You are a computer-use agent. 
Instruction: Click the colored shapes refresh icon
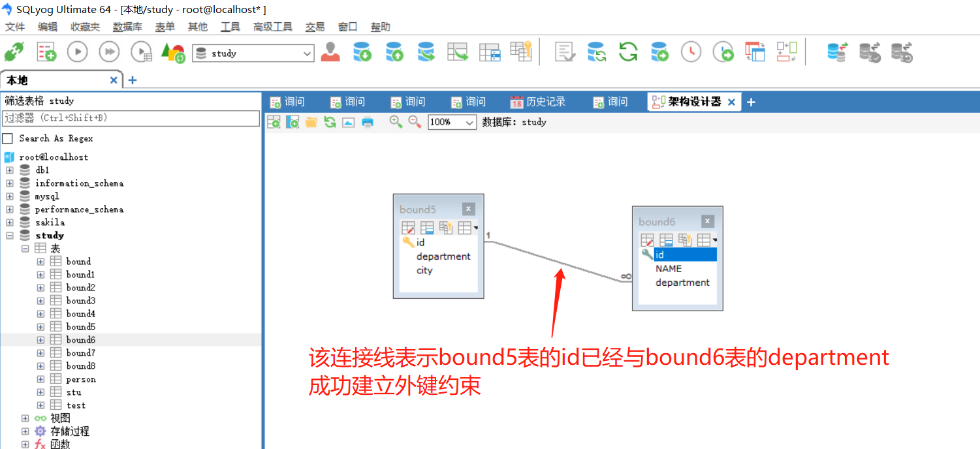[173, 53]
